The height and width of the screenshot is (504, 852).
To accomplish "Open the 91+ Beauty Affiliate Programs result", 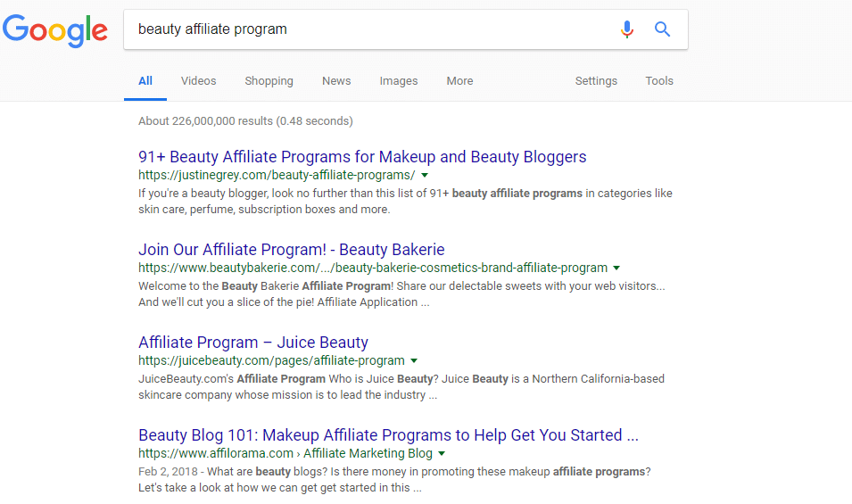I will point(362,157).
